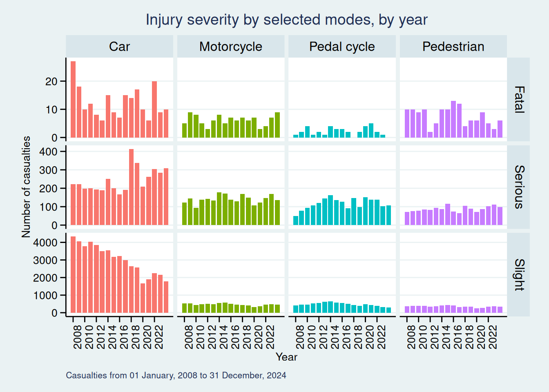Click the 'Year' x-axis title
The width and height of the screenshot is (549, 392).
[x=286, y=357]
